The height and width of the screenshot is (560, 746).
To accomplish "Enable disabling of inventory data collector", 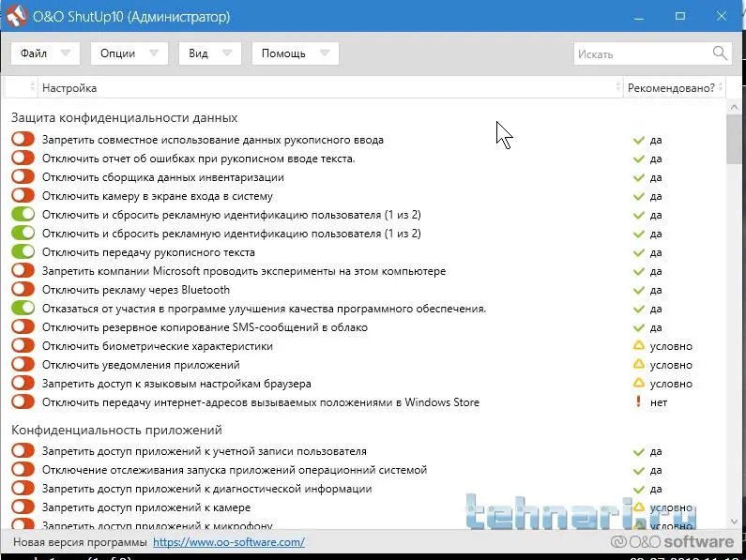I will coord(23,176).
